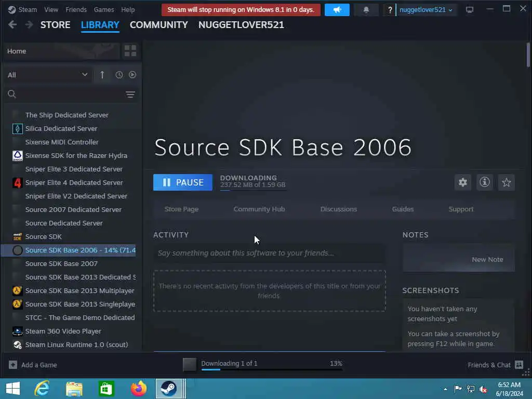The width and height of the screenshot is (532, 399).
Task: Filter ready to play icon
Action: [x=132, y=75]
